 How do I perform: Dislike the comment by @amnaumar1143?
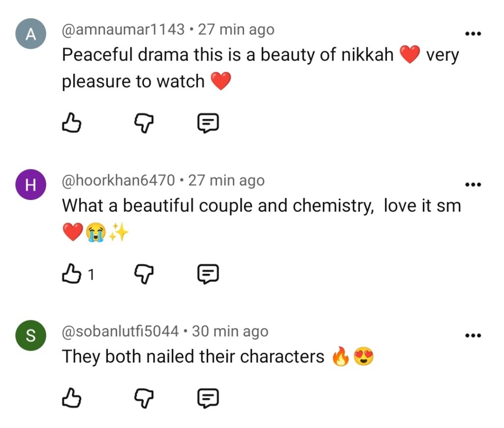point(144,124)
